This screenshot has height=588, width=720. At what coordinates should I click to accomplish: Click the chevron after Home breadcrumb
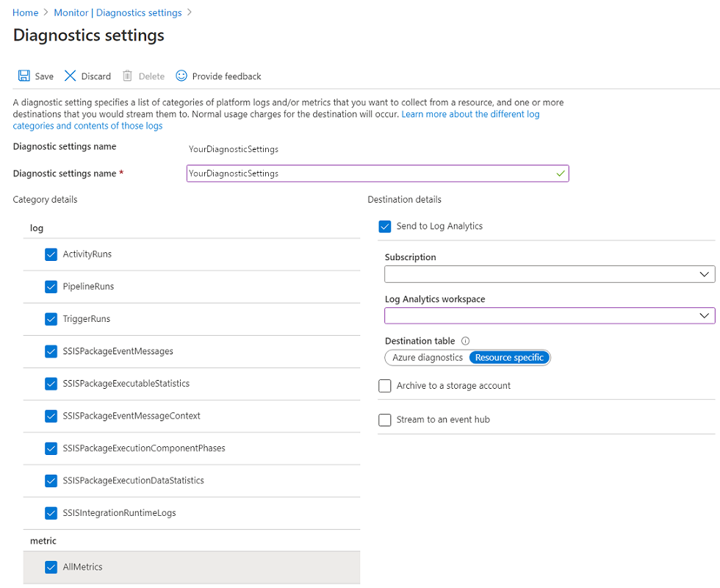[45, 12]
